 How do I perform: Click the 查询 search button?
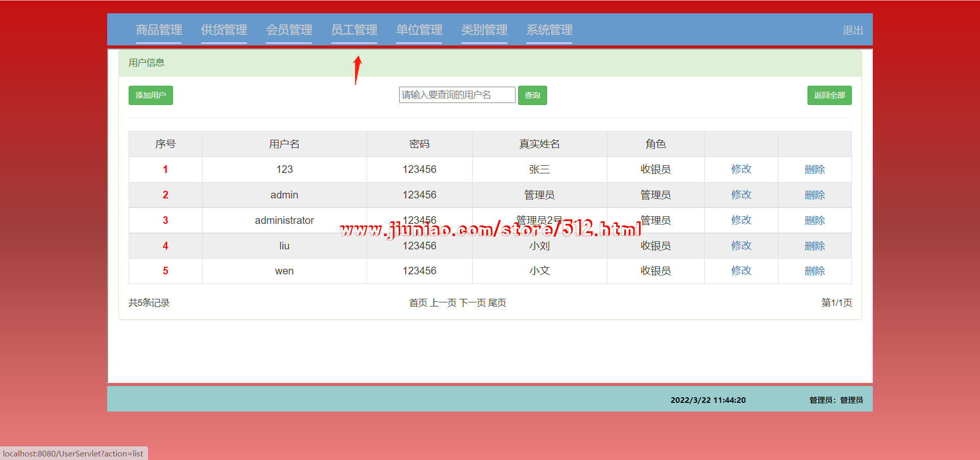(x=532, y=95)
